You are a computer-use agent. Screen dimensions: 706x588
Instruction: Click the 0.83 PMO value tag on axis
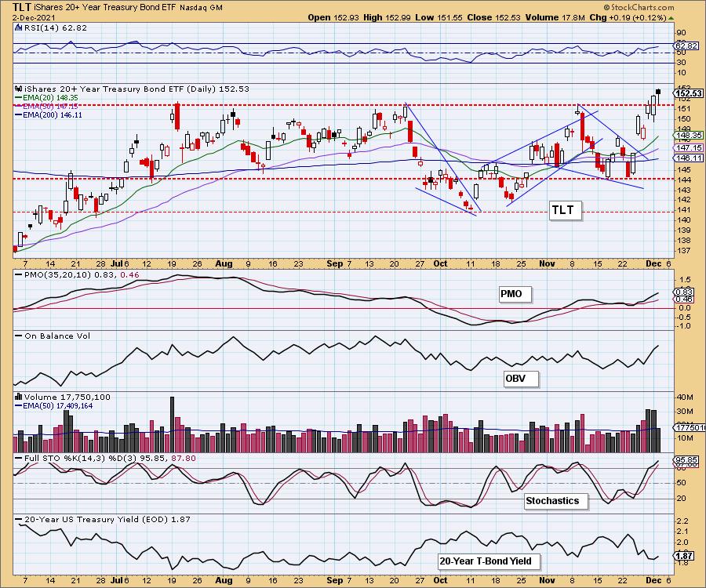[x=684, y=292]
